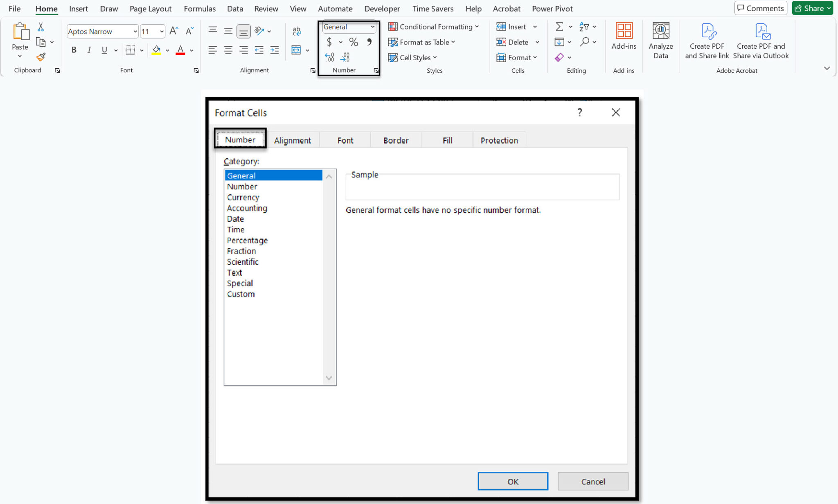Toggle the Bottom Align button

(243, 31)
